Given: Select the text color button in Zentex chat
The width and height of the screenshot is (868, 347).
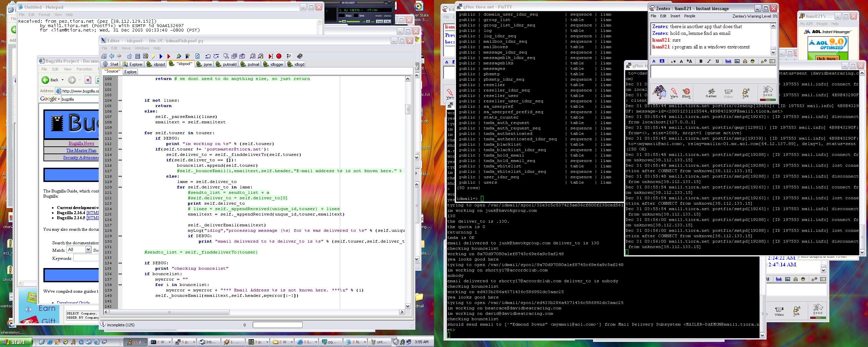Looking at the screenshot, I should click(654, 61).
